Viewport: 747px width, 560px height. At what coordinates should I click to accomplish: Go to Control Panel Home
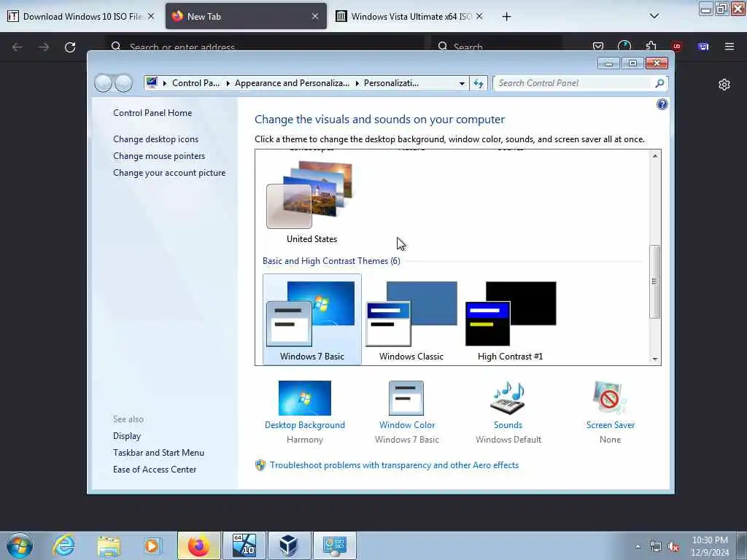152,113
